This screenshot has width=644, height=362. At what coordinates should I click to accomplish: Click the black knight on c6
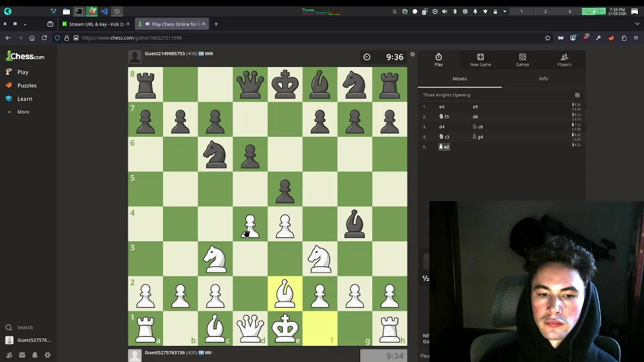(215, 154)
